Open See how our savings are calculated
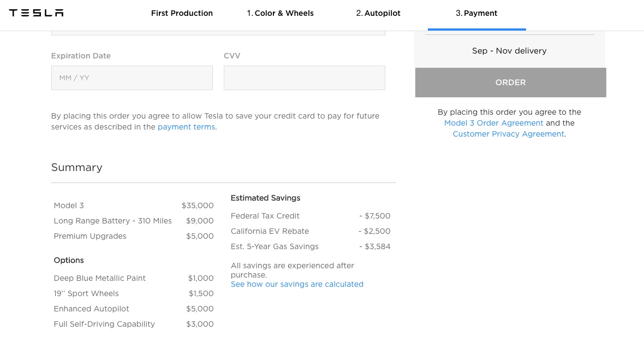Screen dimensions: 644x348 297,284
